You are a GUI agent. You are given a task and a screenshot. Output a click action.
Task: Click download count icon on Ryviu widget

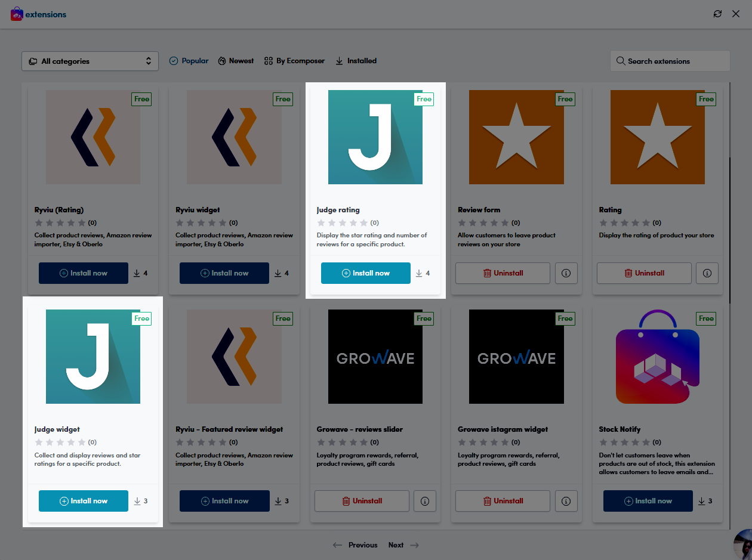click(x=278, y=273)
